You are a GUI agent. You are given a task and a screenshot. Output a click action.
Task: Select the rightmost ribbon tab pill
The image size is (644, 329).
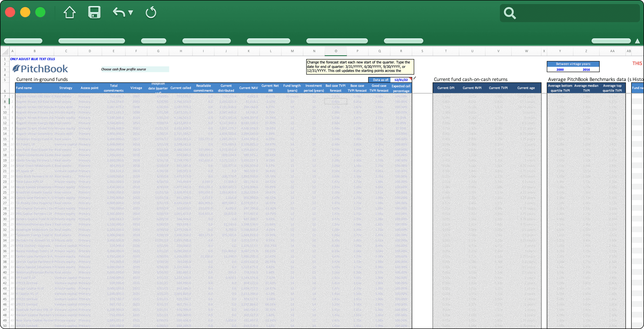tap(611, 41)
